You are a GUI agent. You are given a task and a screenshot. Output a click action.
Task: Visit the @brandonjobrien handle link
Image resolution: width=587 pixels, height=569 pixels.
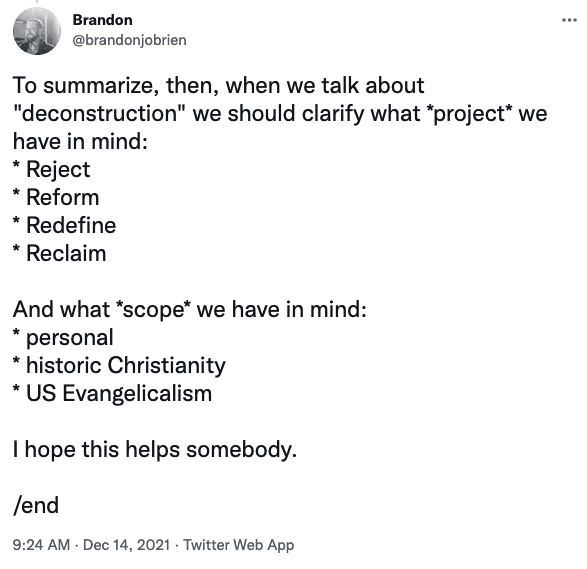point(129,40)
